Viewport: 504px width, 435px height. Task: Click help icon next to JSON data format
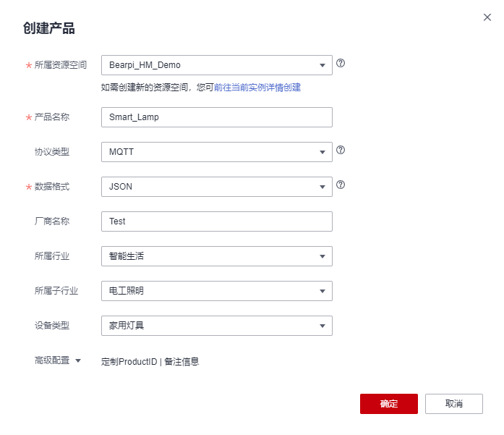[341, 185]
